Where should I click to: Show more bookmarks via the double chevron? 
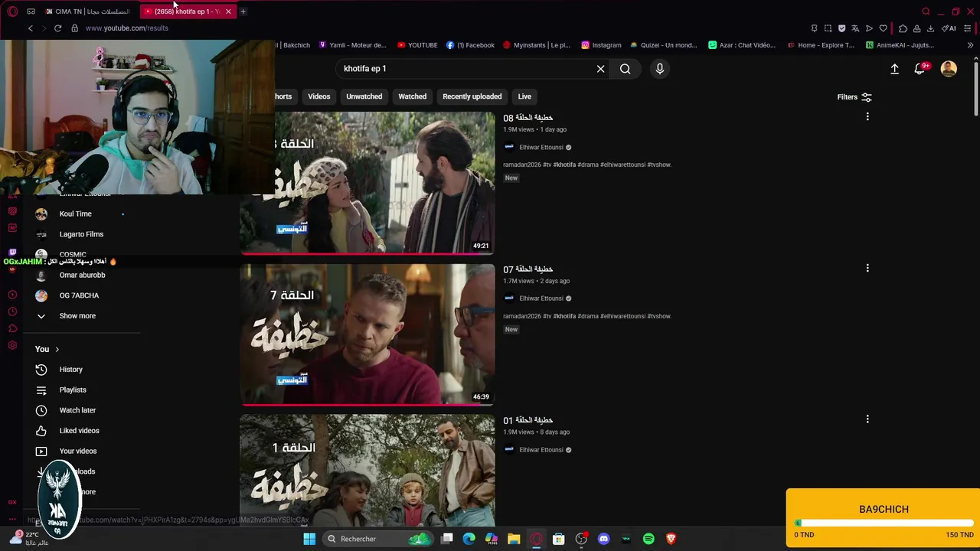970,45
